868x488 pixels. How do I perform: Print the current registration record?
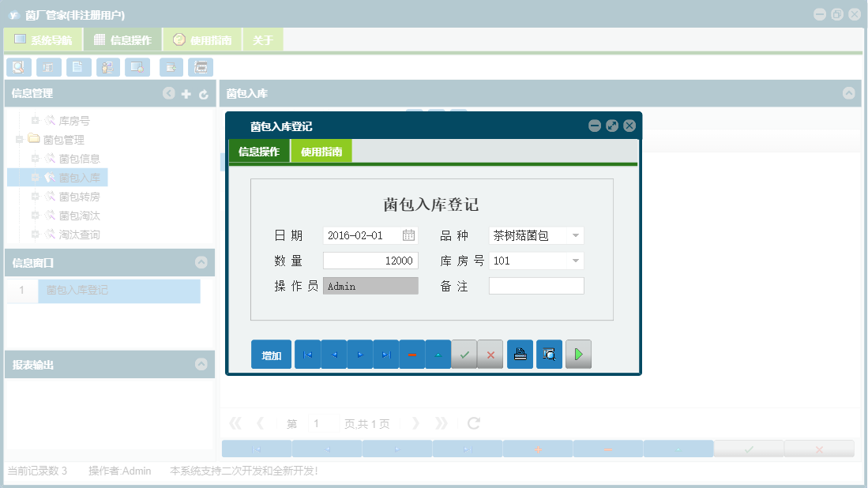point(520,354)
